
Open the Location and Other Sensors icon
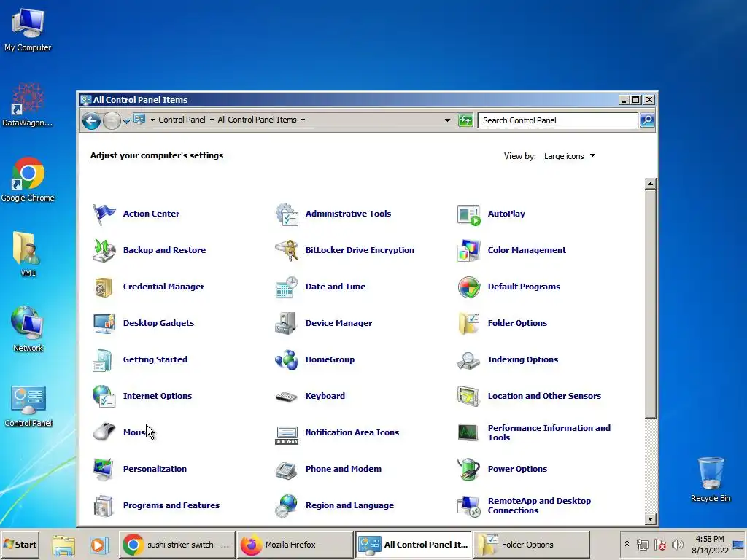point(469,396)
